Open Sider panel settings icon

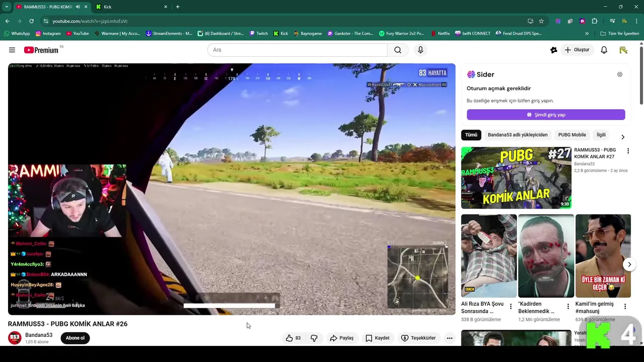[x=620, y=74]
